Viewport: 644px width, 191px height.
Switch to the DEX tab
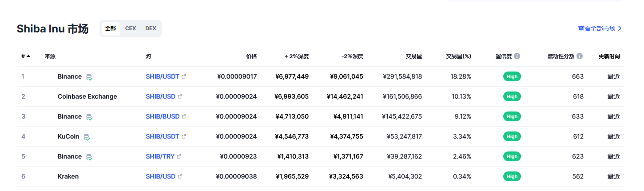coord(151,28)
